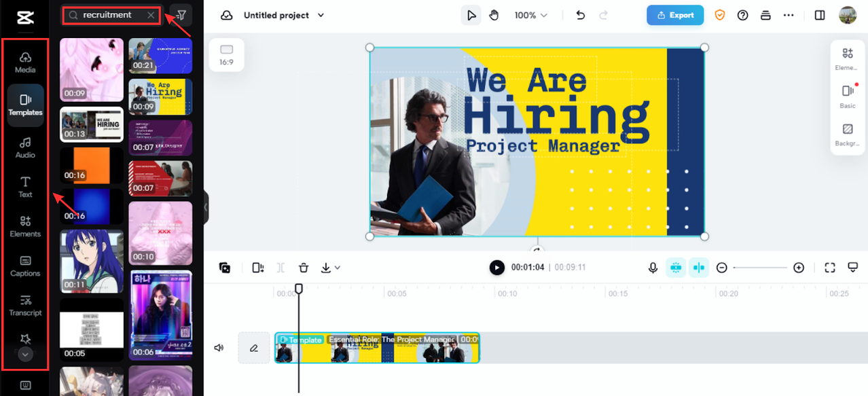868x396 pixels.
Task: Open keyboard shortcuts icon at sidebar bottom
Action: tap(25, 385)
